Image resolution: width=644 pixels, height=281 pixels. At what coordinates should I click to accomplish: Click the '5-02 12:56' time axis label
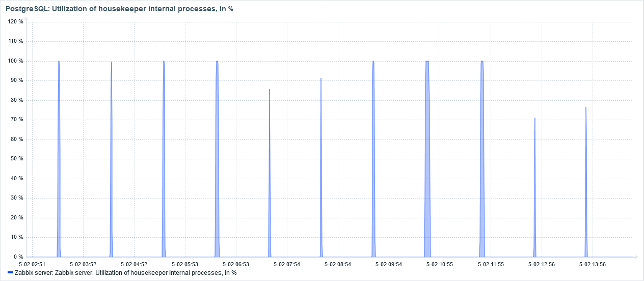tap(542, 264)
